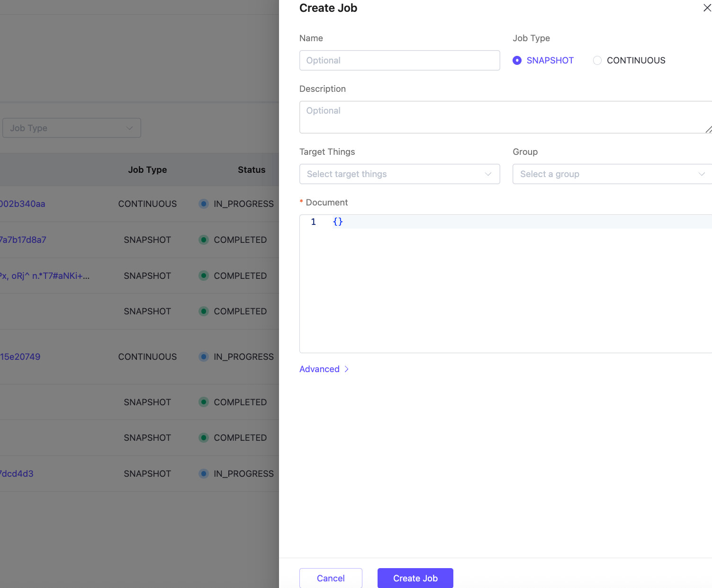The image size is (712, 588).
Task: Click the Description text area
Action: pyautogui.click(x=505, y=117)
